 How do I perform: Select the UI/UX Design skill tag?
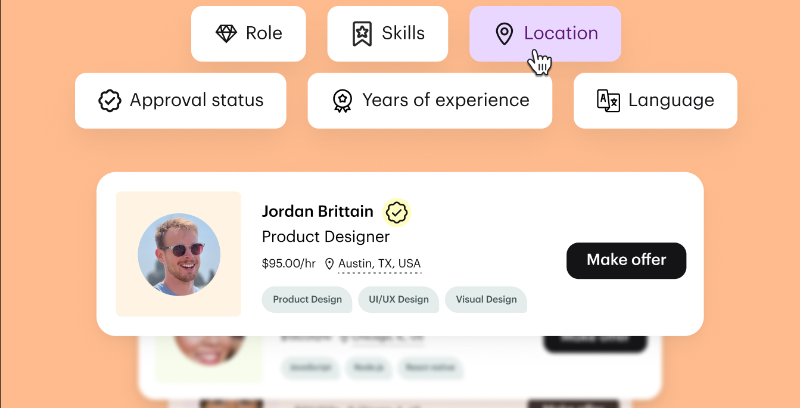(398, 299)
